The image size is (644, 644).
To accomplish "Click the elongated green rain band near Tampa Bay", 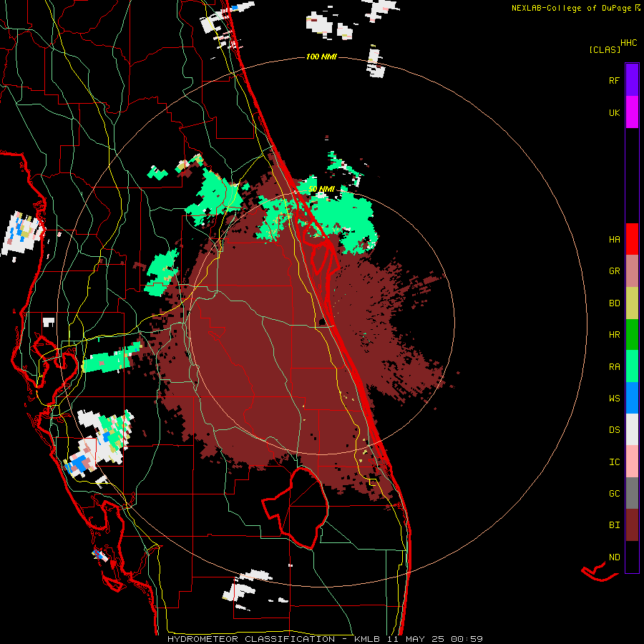I will pyautogui.click(x=110, y=358).
